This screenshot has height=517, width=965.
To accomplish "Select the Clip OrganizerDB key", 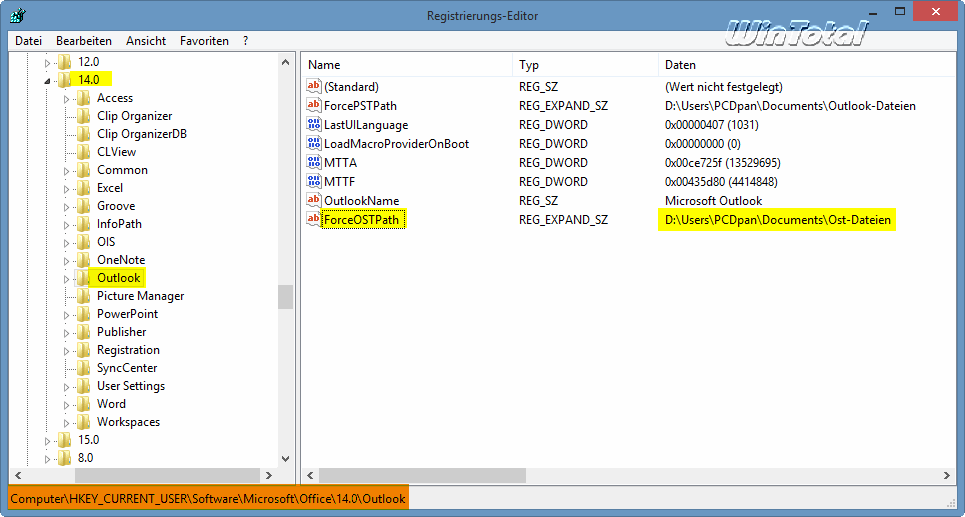I will pos(142,134).
